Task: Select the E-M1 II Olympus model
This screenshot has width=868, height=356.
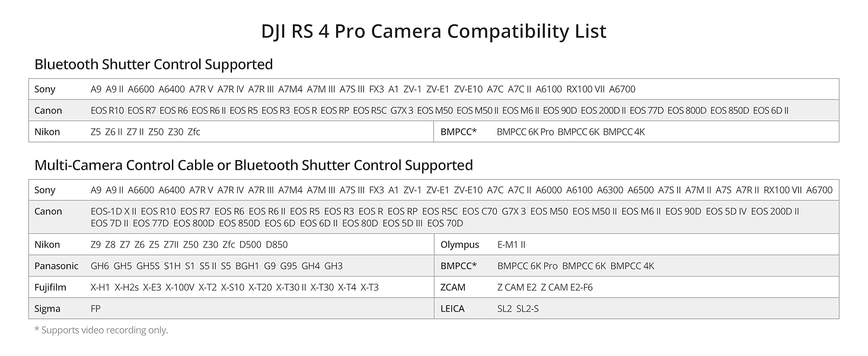Action: [x=511, y=244]
